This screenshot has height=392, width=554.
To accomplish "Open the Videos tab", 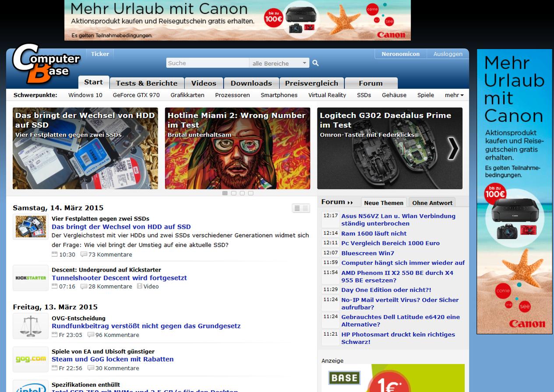I will coord(204,83).
